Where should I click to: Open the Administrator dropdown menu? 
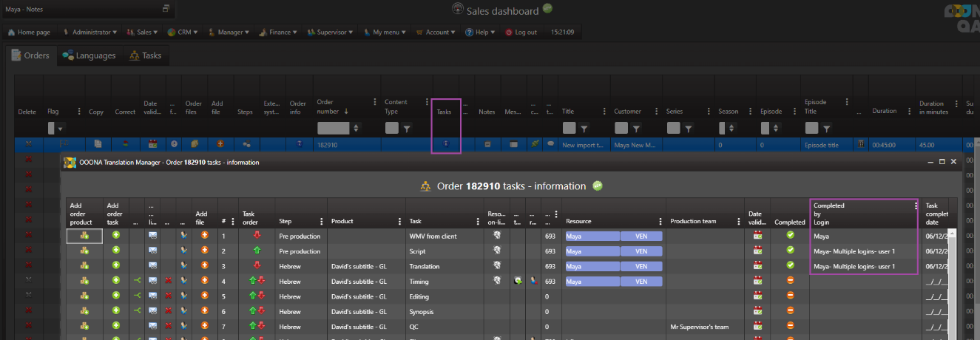(x=90, y=33)
